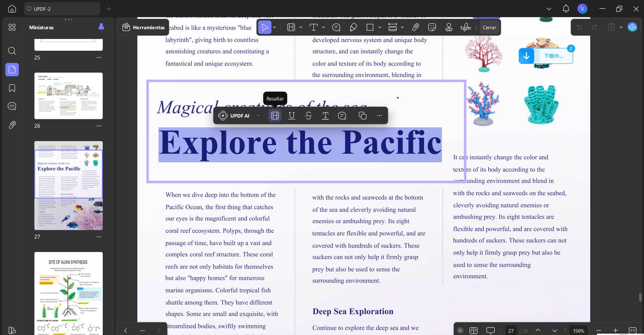Select the Pencil annotation tool
The width and height of the screenshot is (644, 335).
click(353, 27)
